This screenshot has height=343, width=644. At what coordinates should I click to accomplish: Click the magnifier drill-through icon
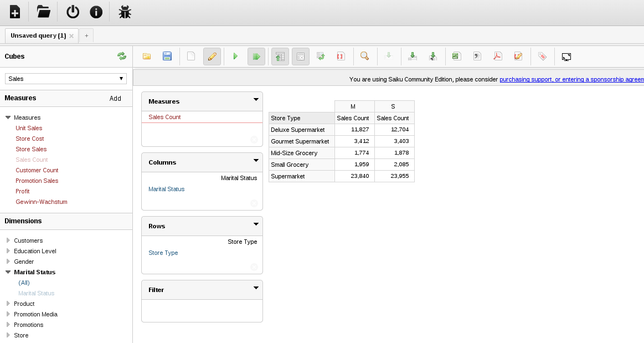click(x=364, y=57)
